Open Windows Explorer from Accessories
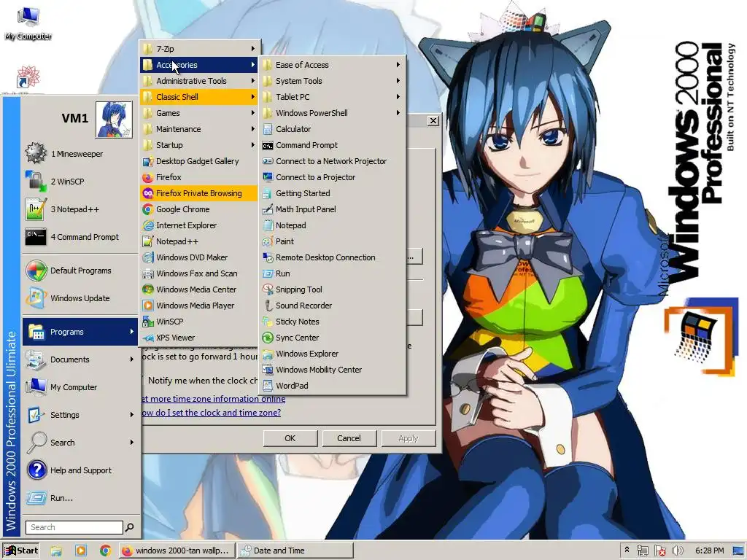 pos(332,354)
